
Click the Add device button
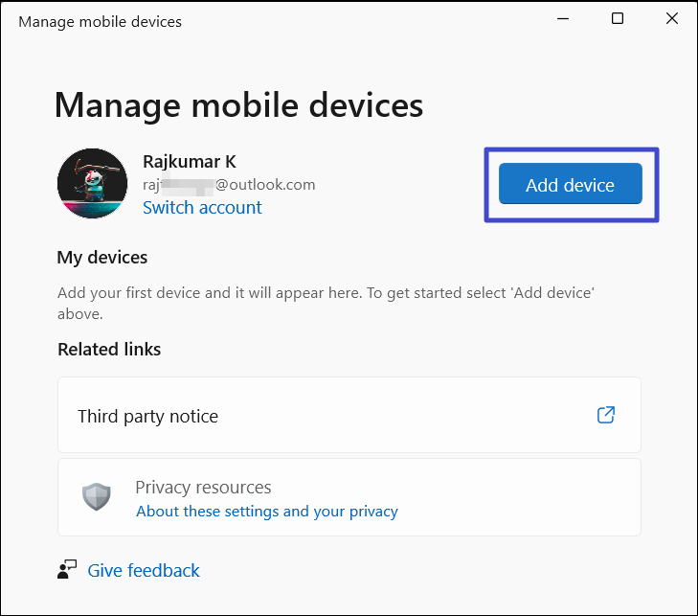coord(570,185)
